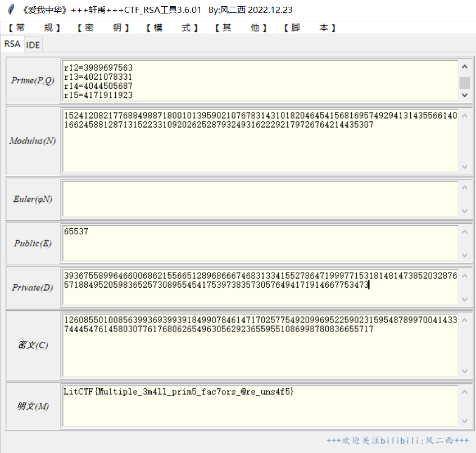Click the bilibili 风二西 link at bottom
The width and height of the screenshot is (476, 453).
[398, 441]
